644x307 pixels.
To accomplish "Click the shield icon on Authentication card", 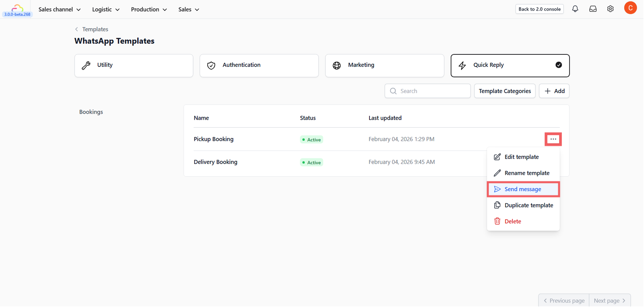I will click(x=211, y=65).
